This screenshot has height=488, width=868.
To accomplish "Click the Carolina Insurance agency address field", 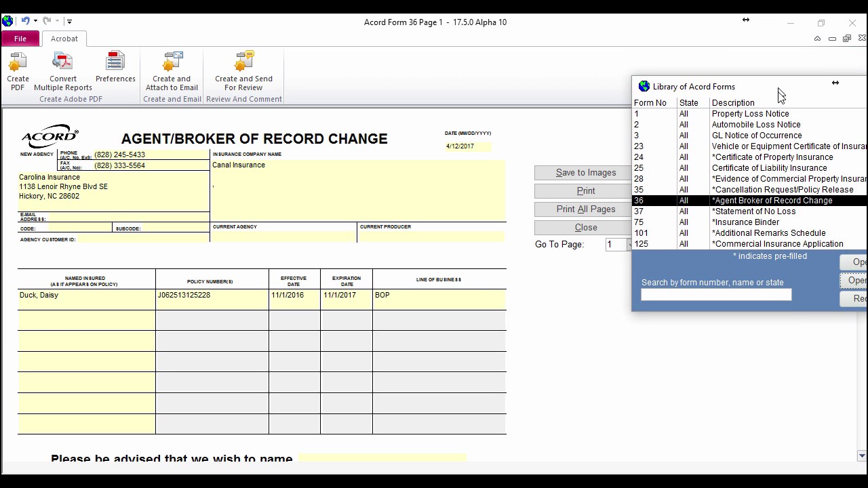I will click(x=113, y=191).
